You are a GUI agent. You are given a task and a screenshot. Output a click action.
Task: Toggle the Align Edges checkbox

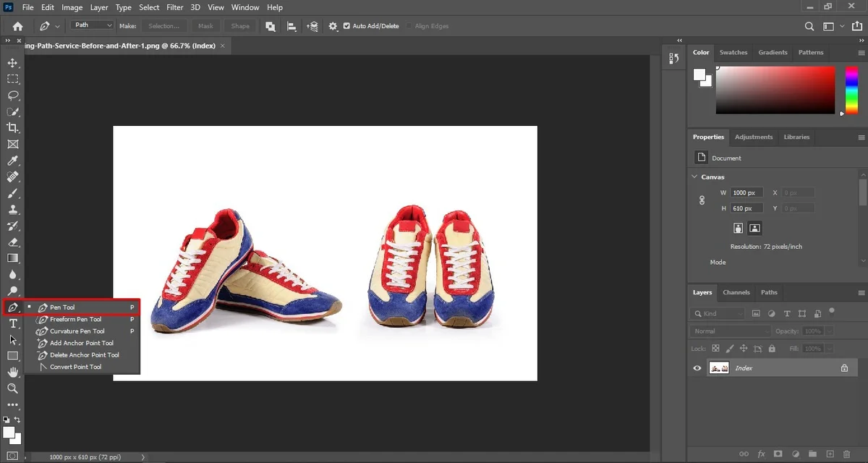pos(409,26)
